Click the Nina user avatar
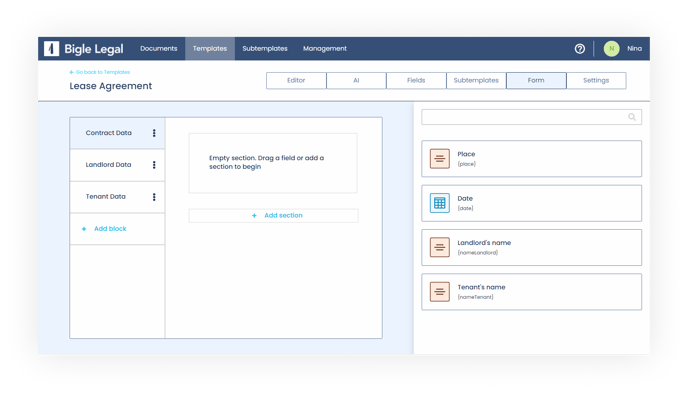This screenshot has width=688, height=393. point(611,49)
